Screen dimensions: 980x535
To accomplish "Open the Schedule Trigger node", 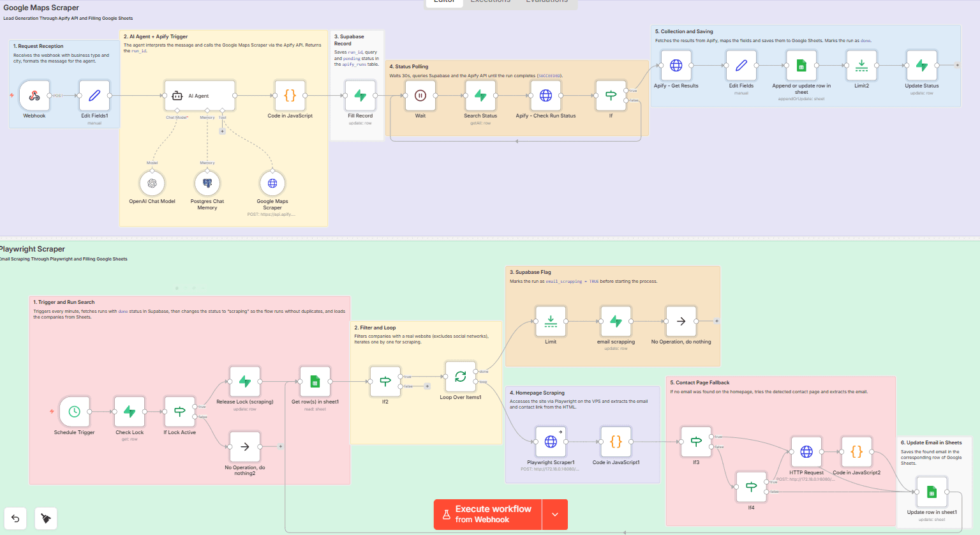I will pos(74,412).
